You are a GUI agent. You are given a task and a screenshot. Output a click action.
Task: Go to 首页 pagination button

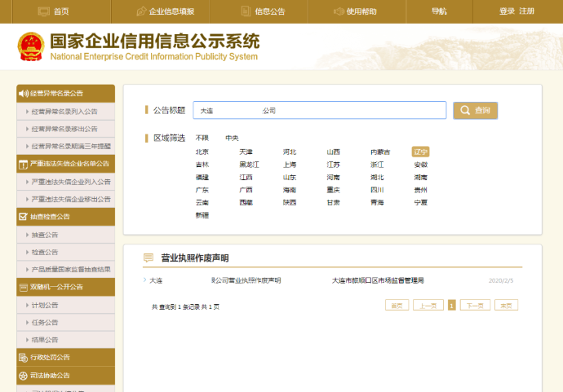coord(397,306)
